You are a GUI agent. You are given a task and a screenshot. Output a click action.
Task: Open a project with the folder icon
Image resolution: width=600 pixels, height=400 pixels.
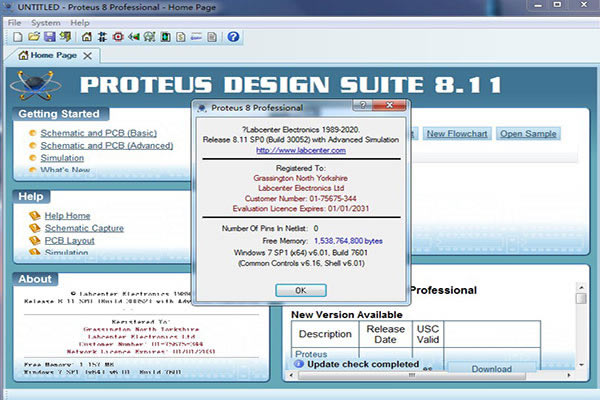click(x=34, y=37)
